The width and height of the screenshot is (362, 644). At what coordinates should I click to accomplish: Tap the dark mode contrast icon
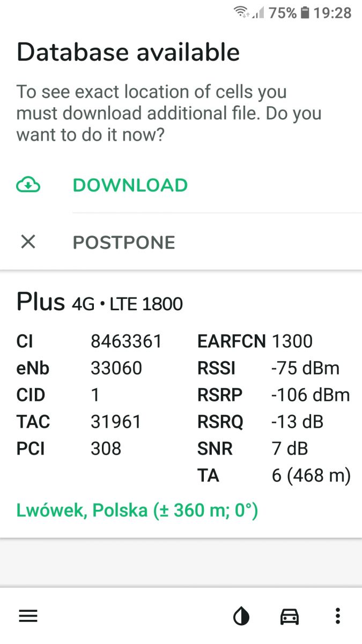(241, 616)
